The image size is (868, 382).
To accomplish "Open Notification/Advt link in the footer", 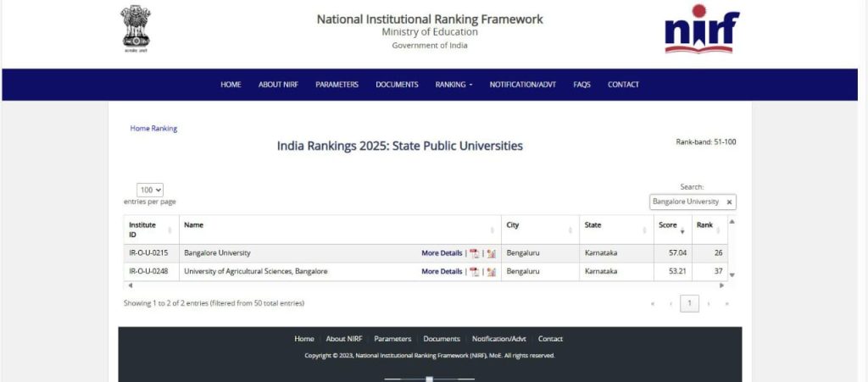I will tap(499, 339).
